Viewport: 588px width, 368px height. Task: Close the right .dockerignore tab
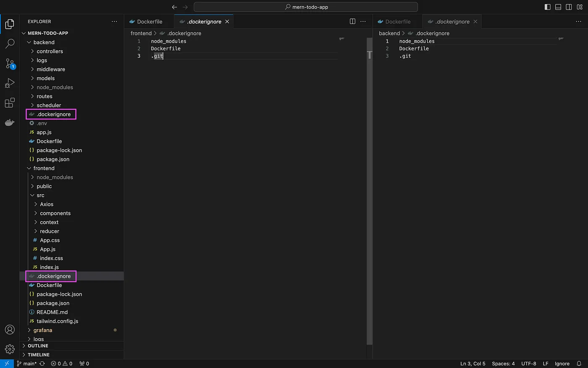475,21
